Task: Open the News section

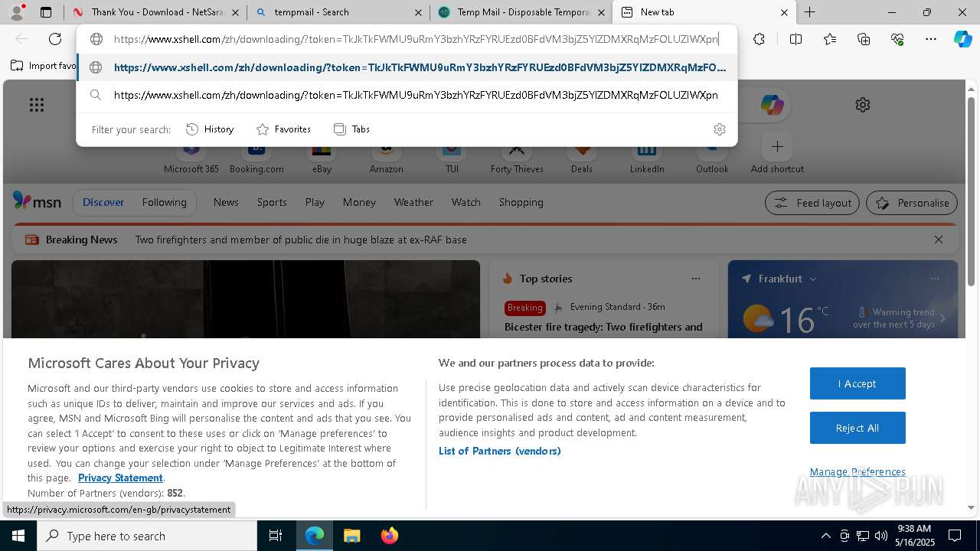Action: [x=226, y=202]
